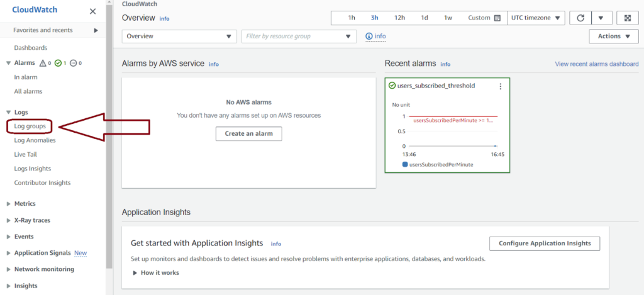The height and width of the screenshot is (295, 644).
Task: Click the OK status icon on users_subscribed_threshold
Action: (x=392, y=86)
